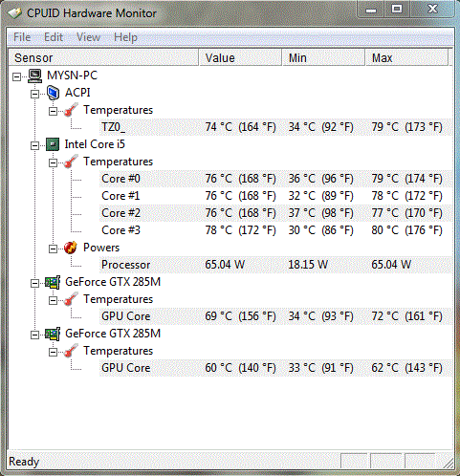Image resolution: width=460 pixels, height=476 pixels.
Task: Click the MYSN-PC computer icon
Action: [34, 76]
